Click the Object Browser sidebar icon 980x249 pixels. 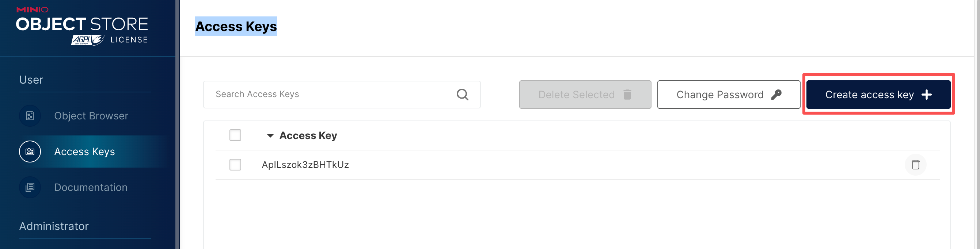[30, 116]
